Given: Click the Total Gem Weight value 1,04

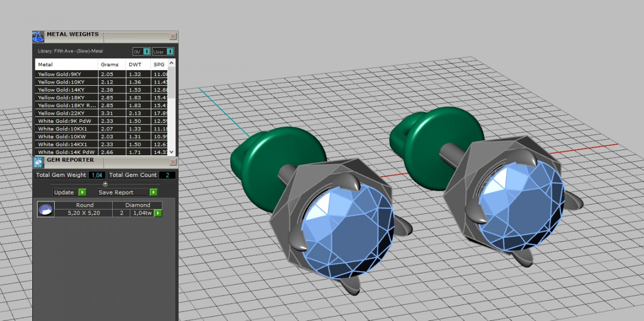Looking at the screenshot, I should tap(97, 175).
